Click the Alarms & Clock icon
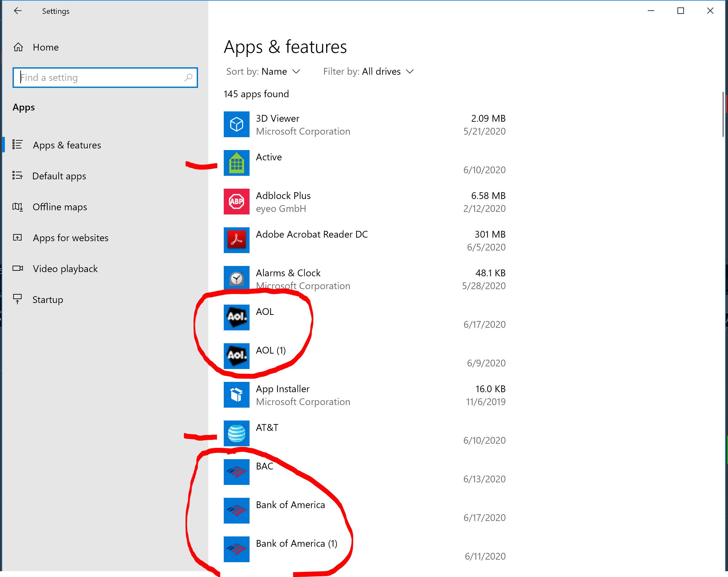 [x=236, y=279]
